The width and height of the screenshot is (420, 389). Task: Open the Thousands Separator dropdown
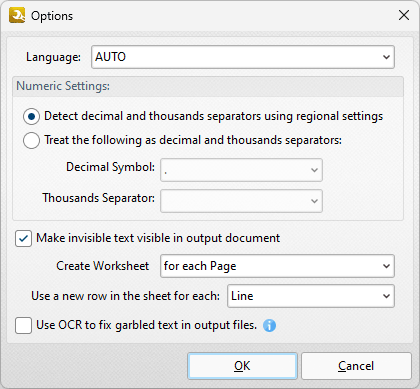pos(241,201)
